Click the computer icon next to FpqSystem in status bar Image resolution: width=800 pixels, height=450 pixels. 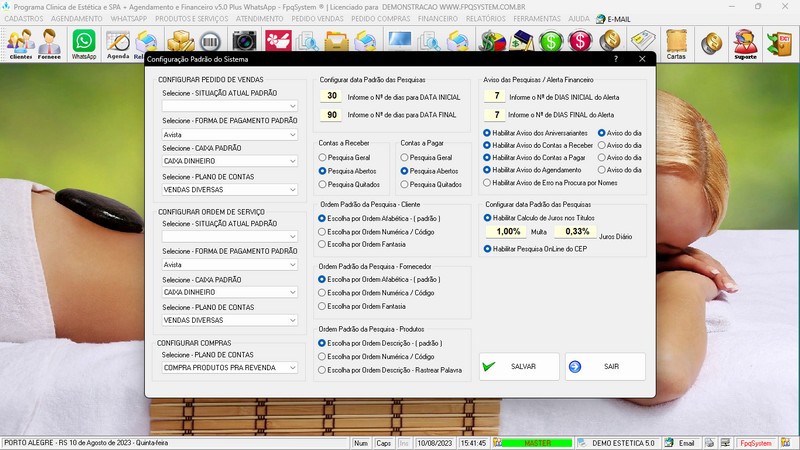(x=725, y=443)
